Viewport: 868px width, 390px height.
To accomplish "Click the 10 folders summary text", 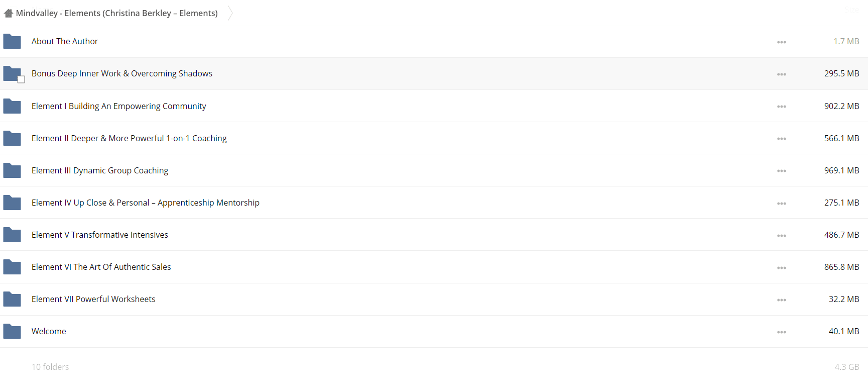I will 50,367.
